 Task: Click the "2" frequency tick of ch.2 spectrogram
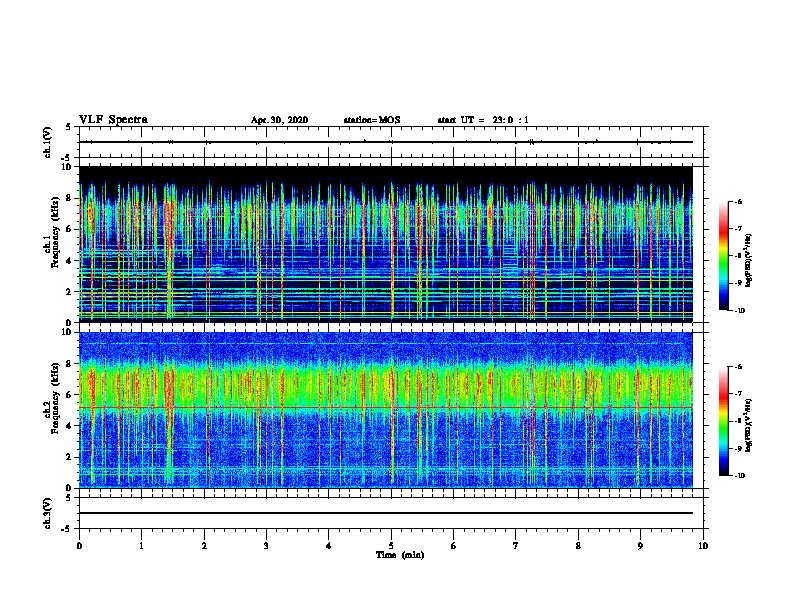69,457
